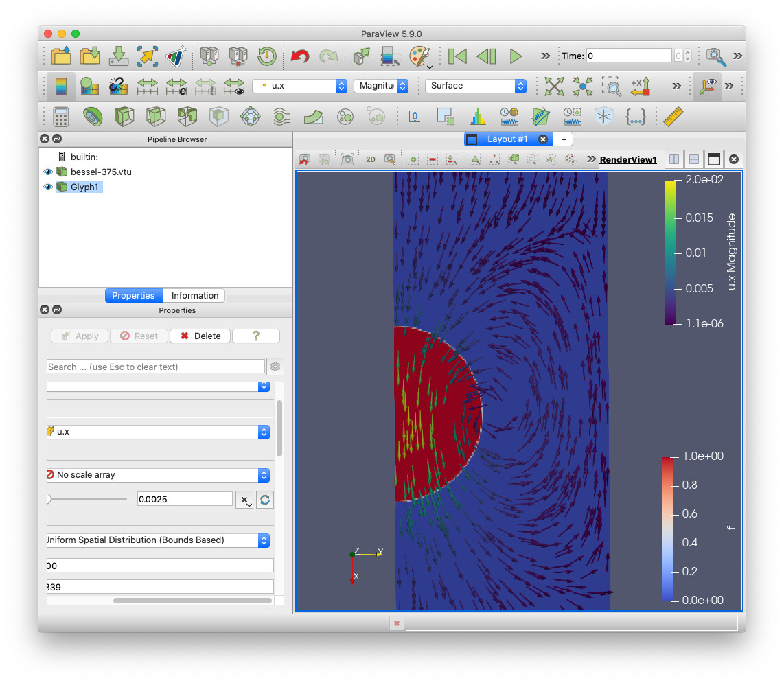Reset camera to fit data
The image size is (784, 683).
point(553,86)
